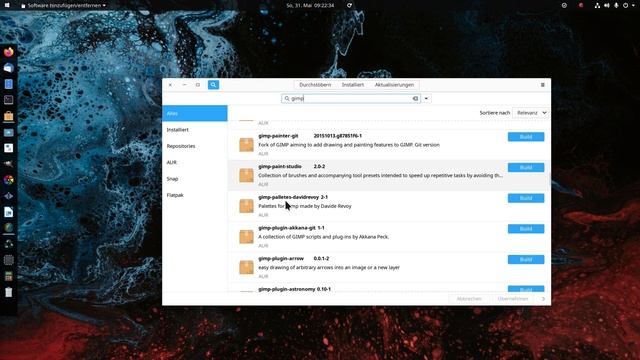Click Build for gimp-plugin-akkana-git
Screen dimensions: 640x360
tap(526, 229)
